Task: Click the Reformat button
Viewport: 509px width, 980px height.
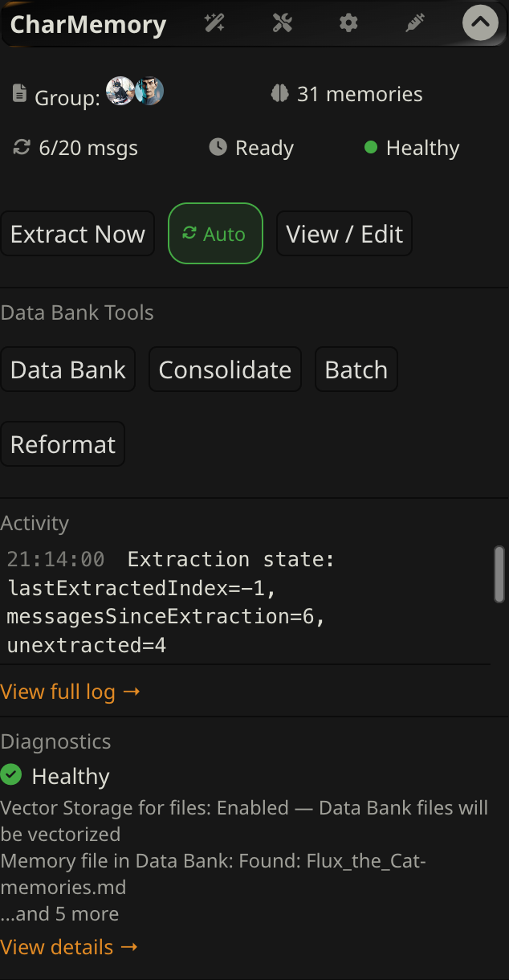Action: [x=63, y=444]
